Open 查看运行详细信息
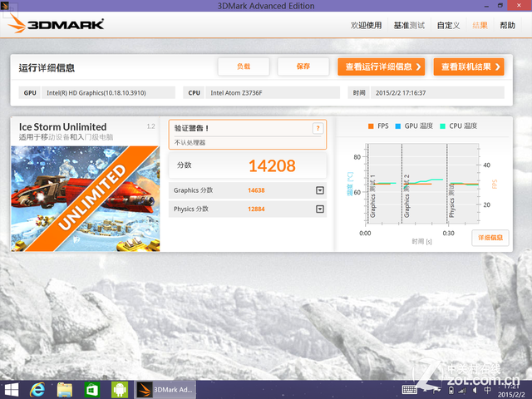The width and height of the screenshot is (532, 399). [x=381, y=66]
